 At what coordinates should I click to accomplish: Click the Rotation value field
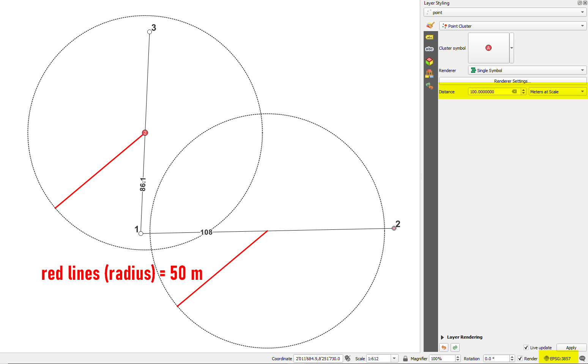pos(497,358)
